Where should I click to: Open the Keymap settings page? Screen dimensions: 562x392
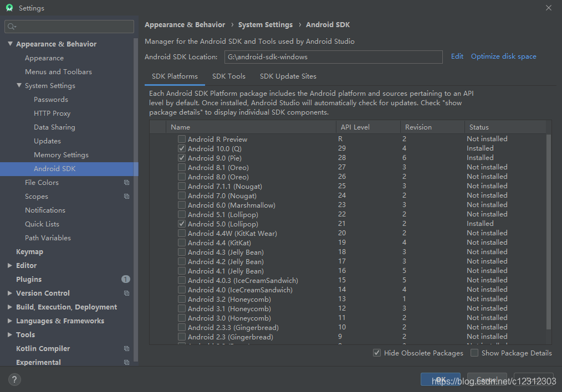click(x=29, y=252)
